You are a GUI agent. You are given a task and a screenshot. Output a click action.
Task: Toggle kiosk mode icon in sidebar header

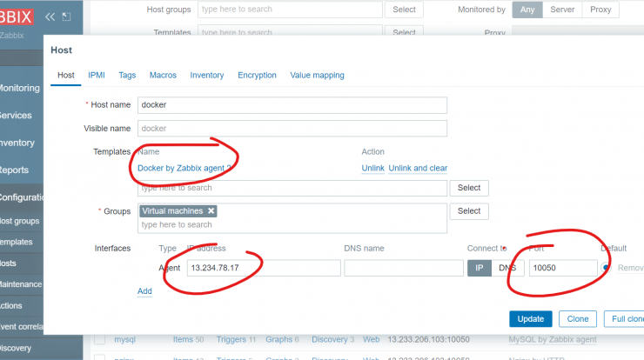(66, 17)
